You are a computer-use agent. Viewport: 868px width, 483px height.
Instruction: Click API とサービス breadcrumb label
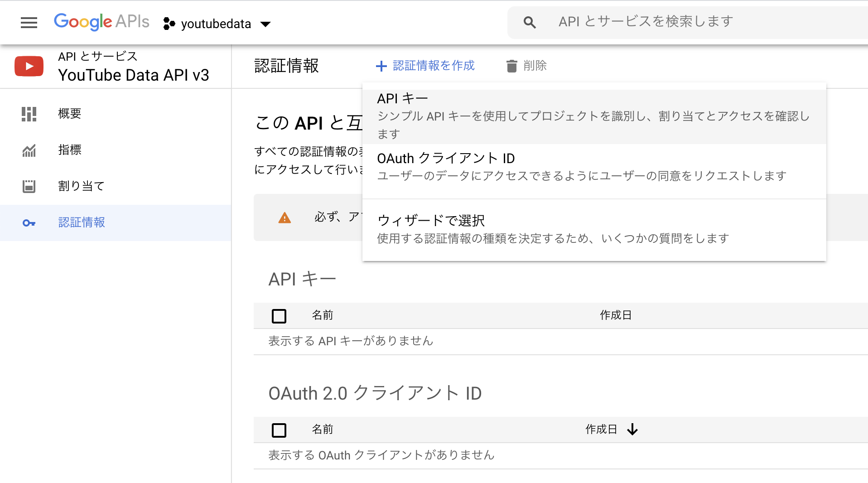click(x=98, y=56)
